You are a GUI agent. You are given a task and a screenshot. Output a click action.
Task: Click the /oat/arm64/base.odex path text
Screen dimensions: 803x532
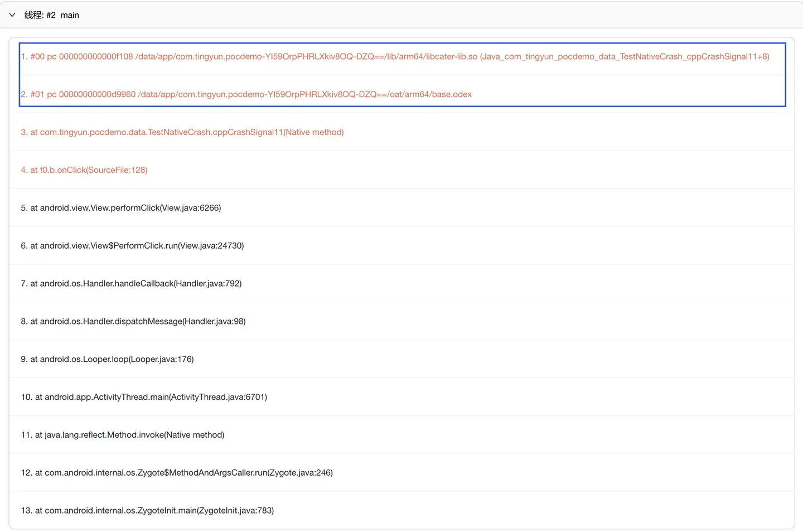coord(429,94)
